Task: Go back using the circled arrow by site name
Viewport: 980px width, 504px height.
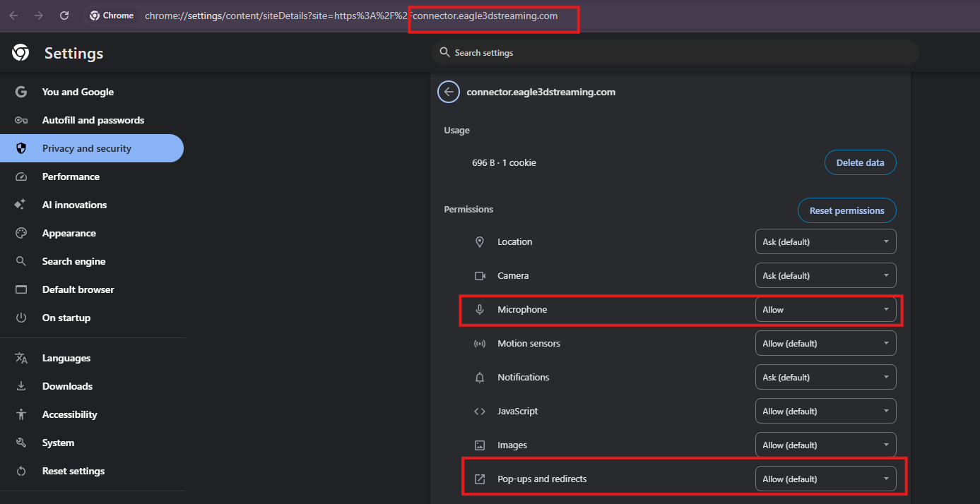Action: click(x=449, y=92)
